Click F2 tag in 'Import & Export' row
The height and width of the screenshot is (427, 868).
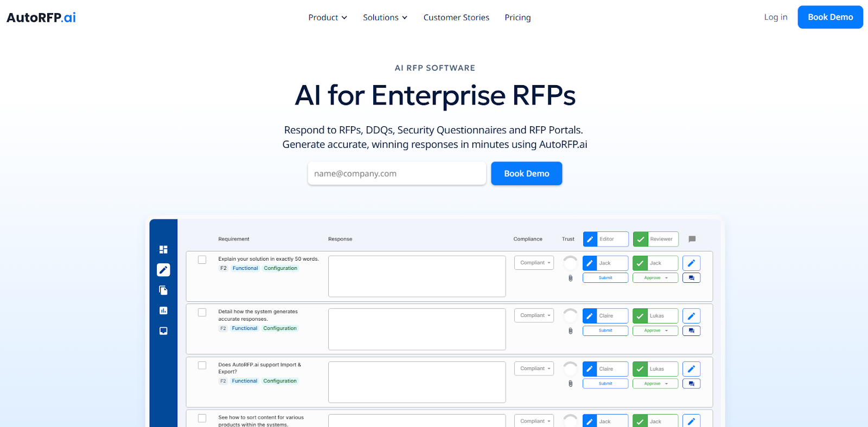coord(223,381)
